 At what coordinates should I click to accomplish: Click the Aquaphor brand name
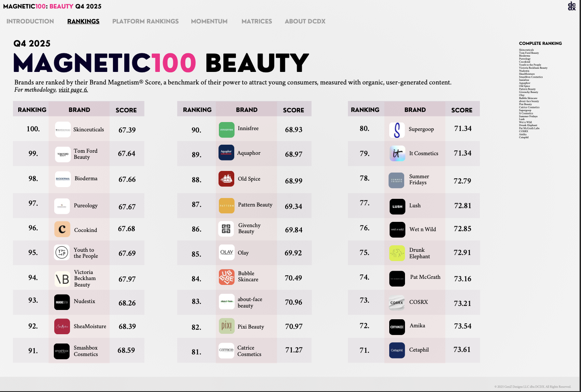[x=249, y=153]
